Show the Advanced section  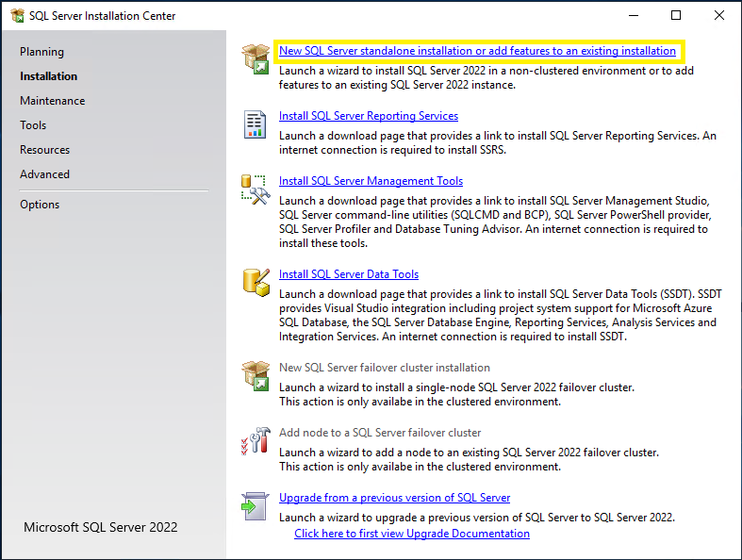tap(45, 174)
